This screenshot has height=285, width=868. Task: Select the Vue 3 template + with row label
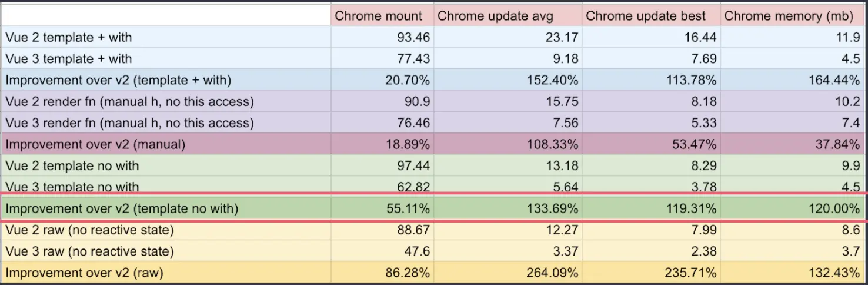pyautogui.click(x=166, y=58)
